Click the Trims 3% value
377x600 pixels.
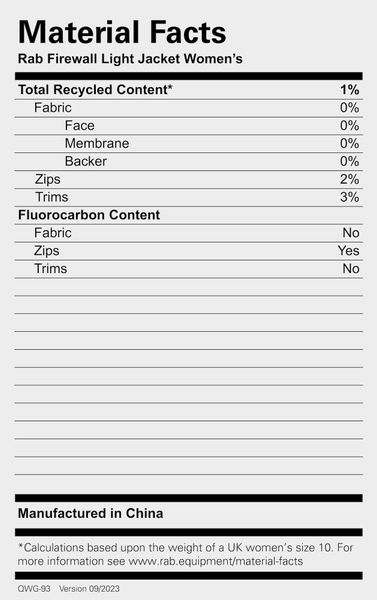coord(349,197)
